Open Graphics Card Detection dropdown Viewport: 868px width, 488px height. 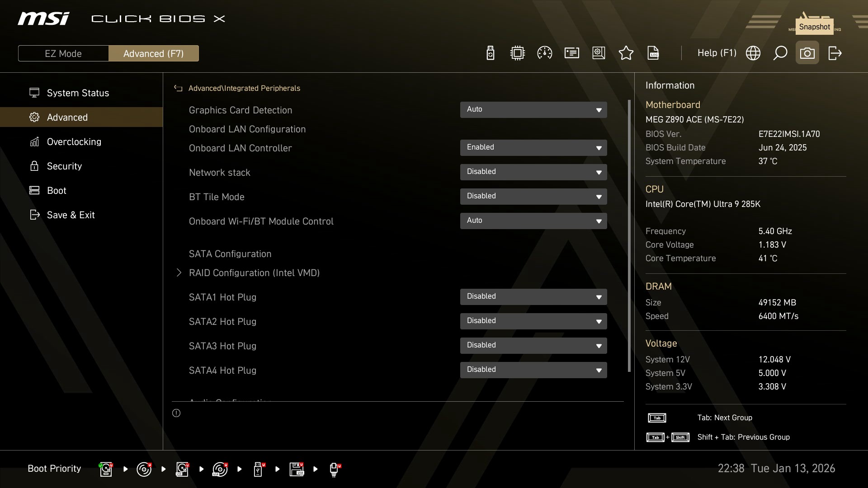pyautogui.click(x=533, y=110)
